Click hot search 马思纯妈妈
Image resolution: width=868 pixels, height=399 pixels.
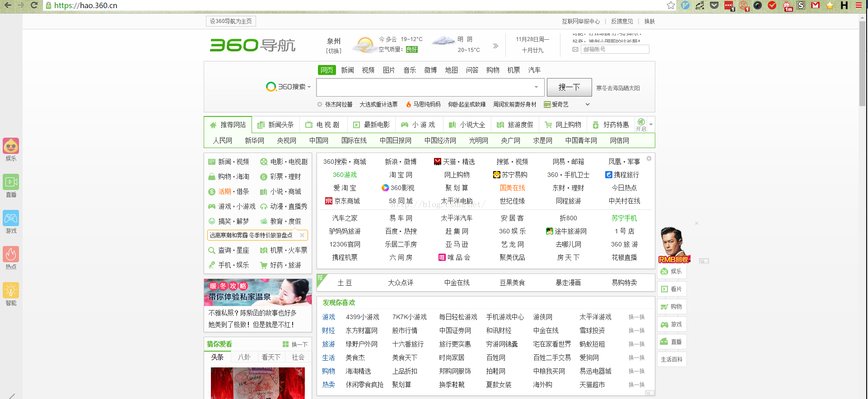point(427,104)
